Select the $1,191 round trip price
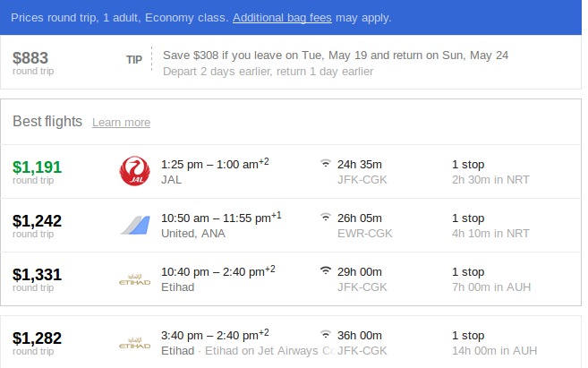The width and height of the screenshot is (588, 368). [37, 167]
